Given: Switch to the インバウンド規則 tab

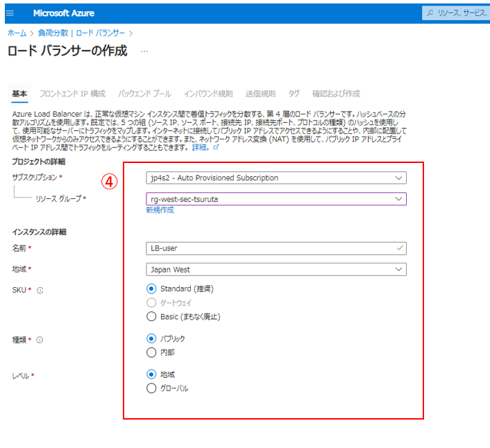Looking at the screenshot, I should coord(208,94).
